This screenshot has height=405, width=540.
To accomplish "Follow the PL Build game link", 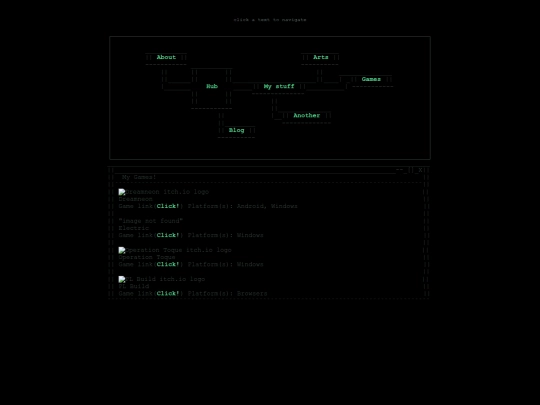I will point(168,293).
